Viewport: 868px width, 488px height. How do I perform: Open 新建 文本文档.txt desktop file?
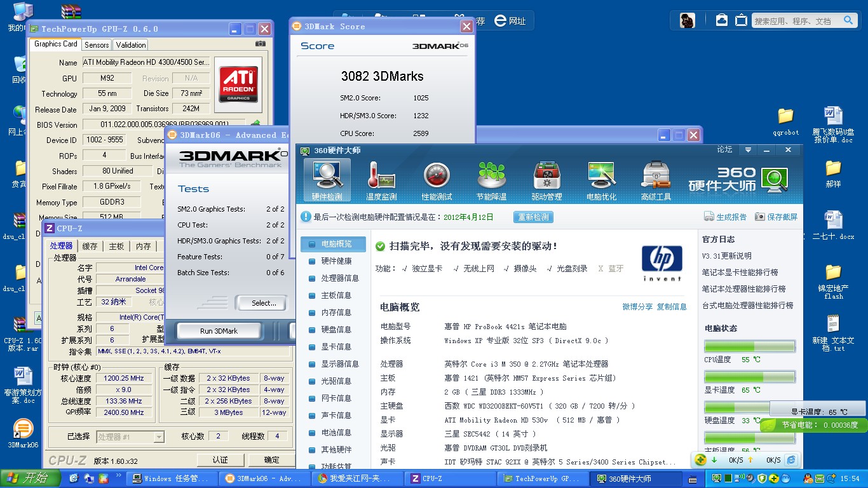[x=833, y=333]
